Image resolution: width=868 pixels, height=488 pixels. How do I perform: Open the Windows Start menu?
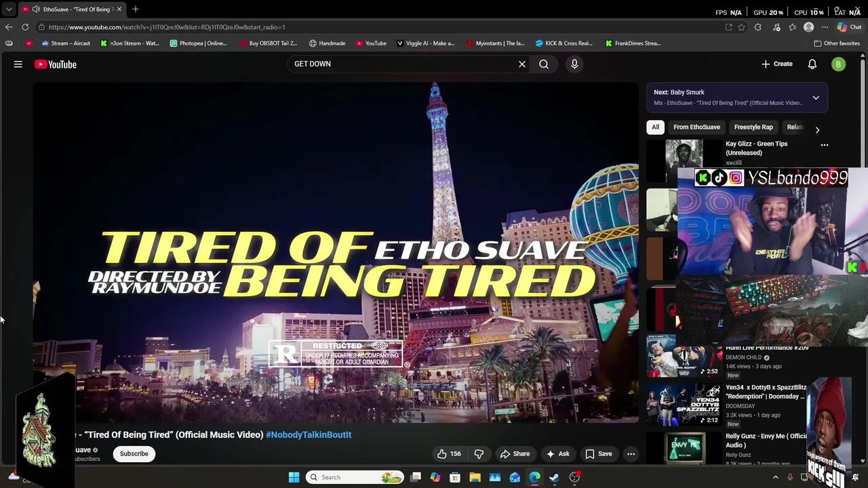coord(294,477)
